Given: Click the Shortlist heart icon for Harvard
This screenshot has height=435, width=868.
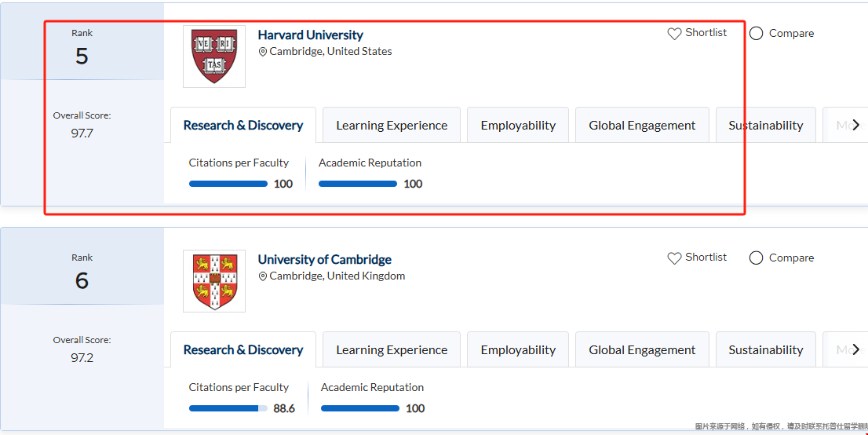Looking at the screenshot, I should pos(674,34).
